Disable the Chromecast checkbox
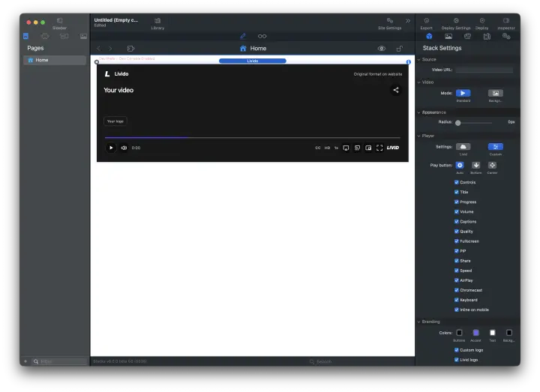Image resolution: width=540 pixels, height=392 pixels. (x=456, y=290)
